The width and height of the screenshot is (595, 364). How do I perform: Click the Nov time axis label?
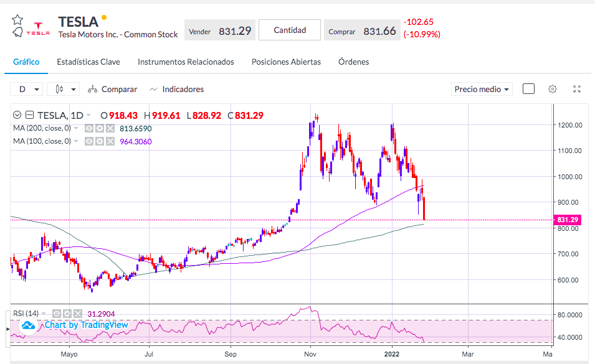(310, 354)
